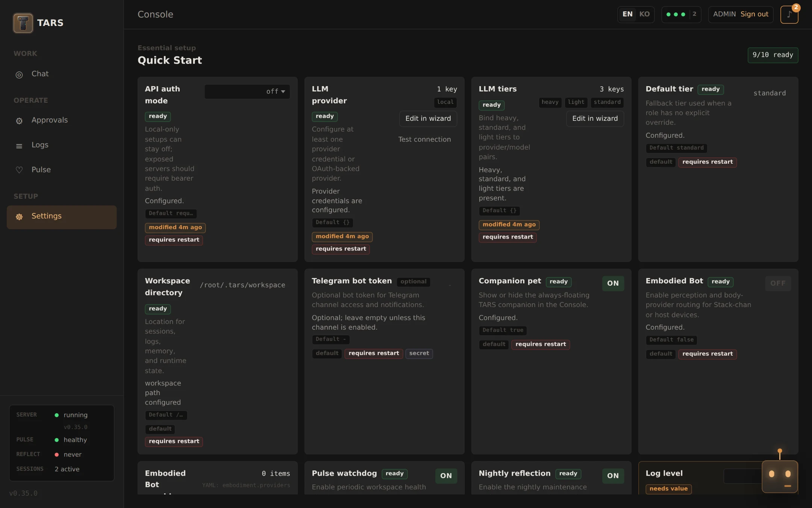Screen dimensions: 812x508
Task: Click the Default false chip in Embodied Bot
Action: point(671,340)
